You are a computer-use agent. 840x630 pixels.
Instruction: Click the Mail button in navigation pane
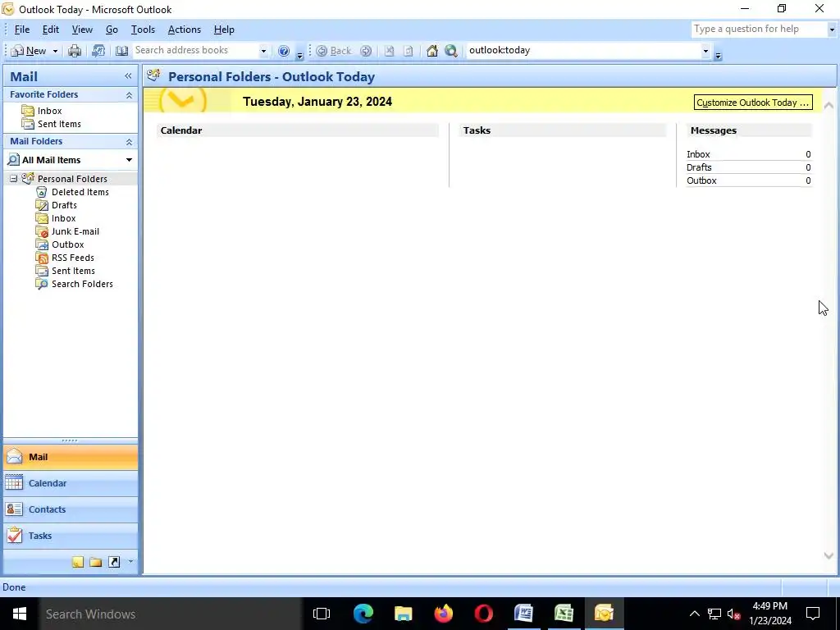point(71,457)
